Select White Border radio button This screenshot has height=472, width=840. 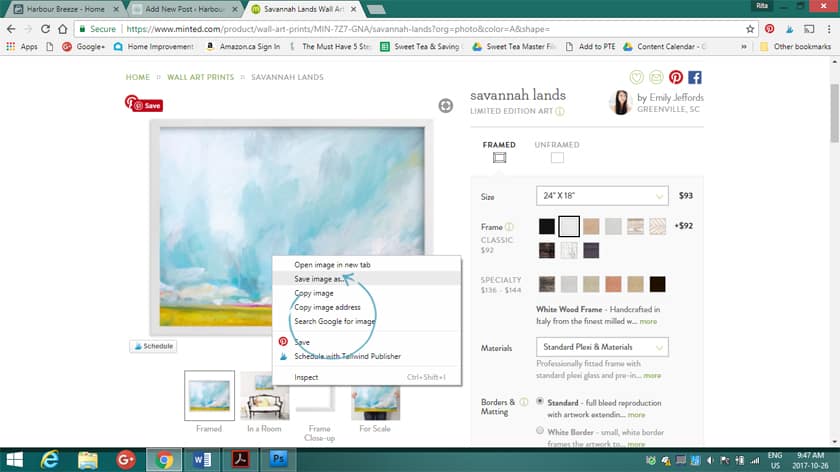click(x=540, y=431)
